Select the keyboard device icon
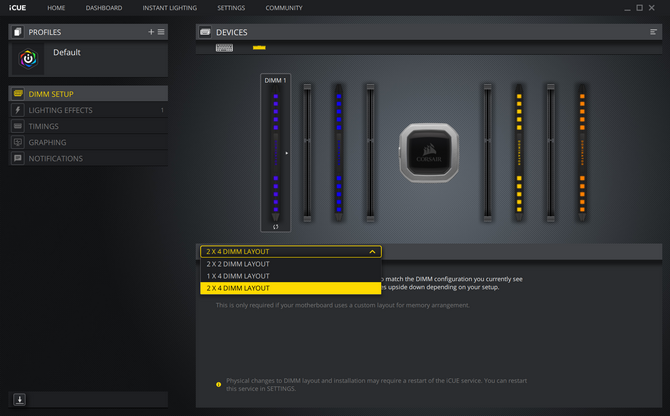Image resolution: width=670 pixels, height=416 pixels. (x=224, y=47)
